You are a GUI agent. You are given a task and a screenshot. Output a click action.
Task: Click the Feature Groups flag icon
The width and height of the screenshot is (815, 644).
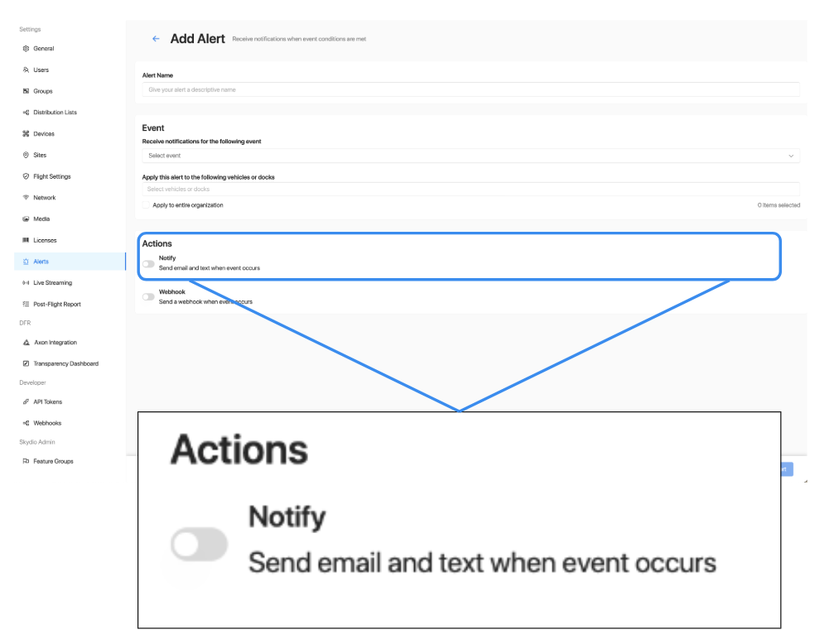(x=26, y=461)
